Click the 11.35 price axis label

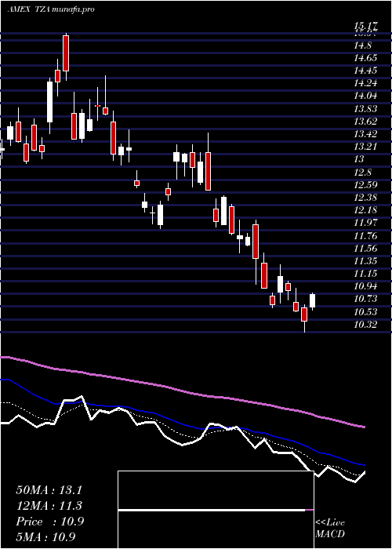click(x=365, y=261)
